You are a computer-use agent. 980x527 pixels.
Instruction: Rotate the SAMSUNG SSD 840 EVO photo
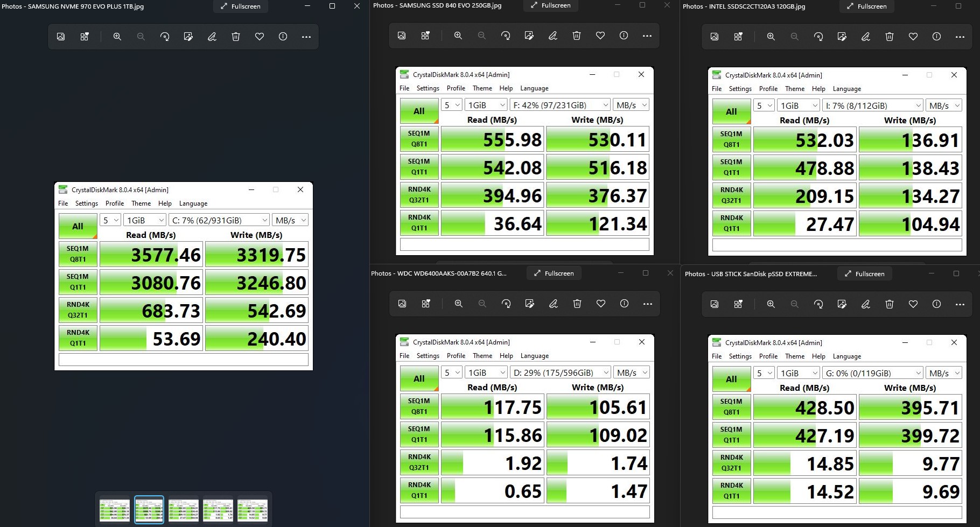coord(506,36)
